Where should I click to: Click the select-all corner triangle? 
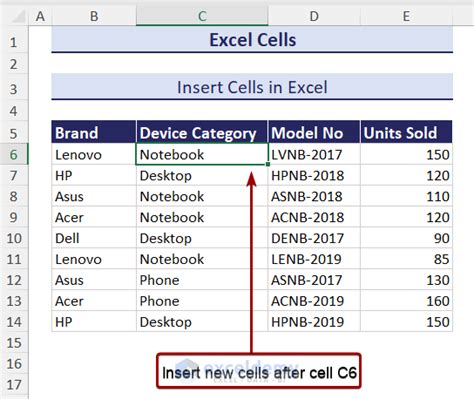tap(19, 16)
